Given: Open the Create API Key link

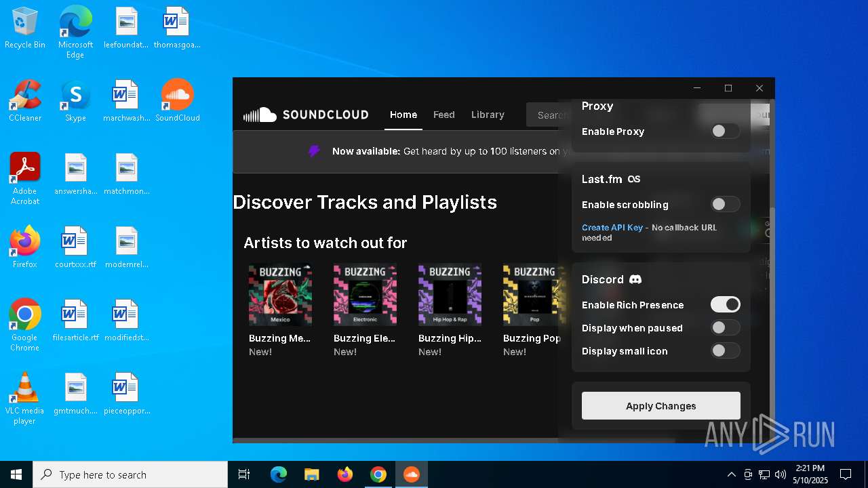Looking at the screenshot, I should pos(612,228).
